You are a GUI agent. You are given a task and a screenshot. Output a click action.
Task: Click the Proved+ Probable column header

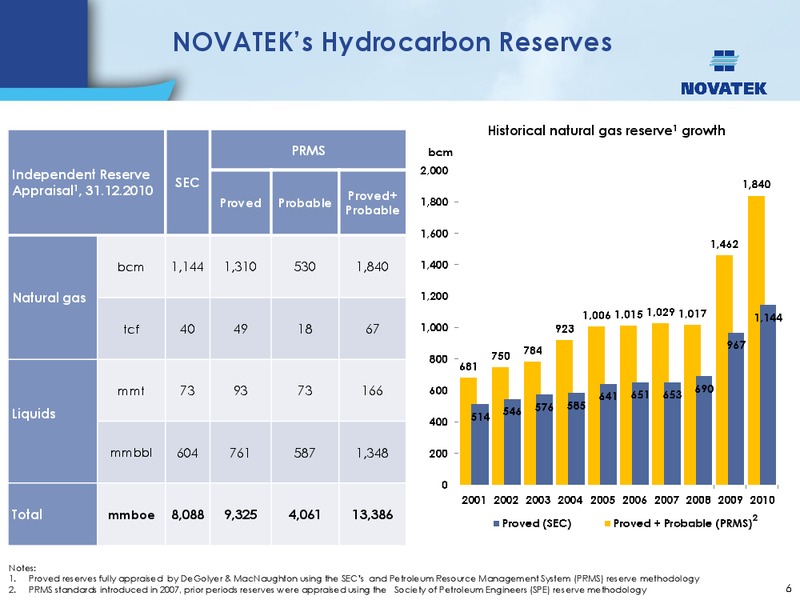372,203
